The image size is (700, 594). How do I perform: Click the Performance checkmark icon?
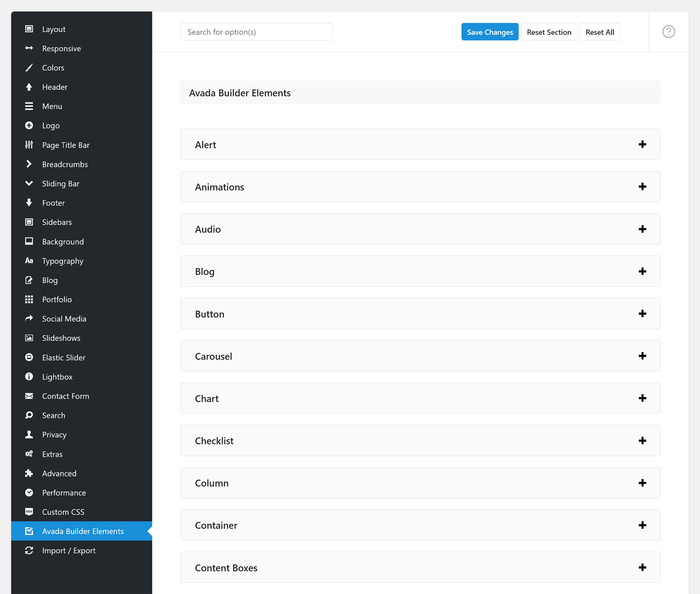point(29,493)
